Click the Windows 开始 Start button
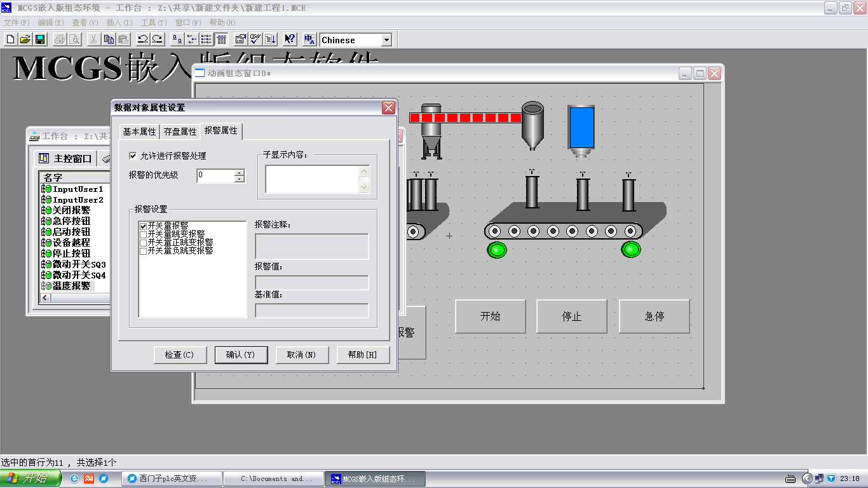 click(31, 478)
